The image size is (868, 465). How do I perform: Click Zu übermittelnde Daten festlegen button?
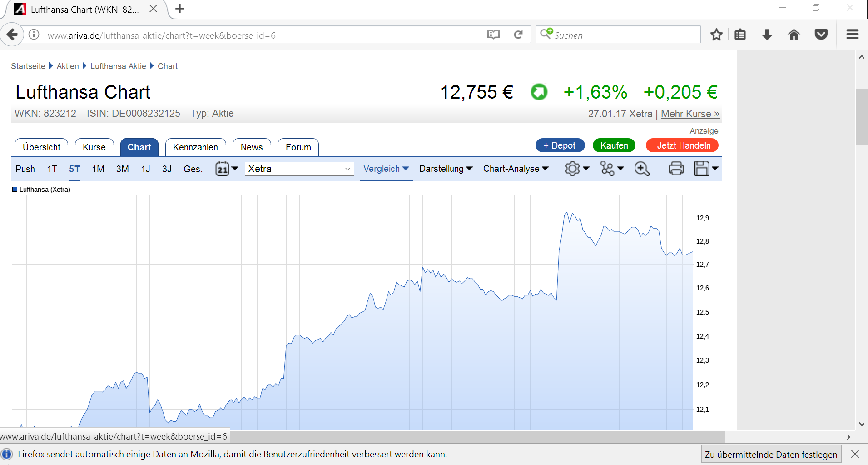(771, 454)
